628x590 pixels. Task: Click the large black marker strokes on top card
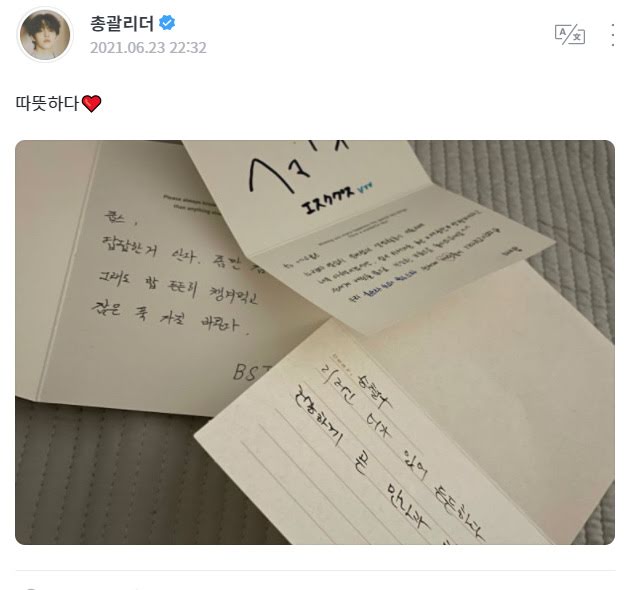296,164
